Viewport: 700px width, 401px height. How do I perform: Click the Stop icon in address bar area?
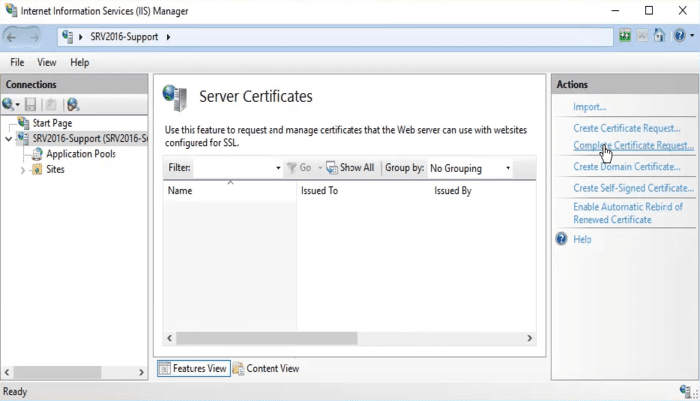pos(642,35)
